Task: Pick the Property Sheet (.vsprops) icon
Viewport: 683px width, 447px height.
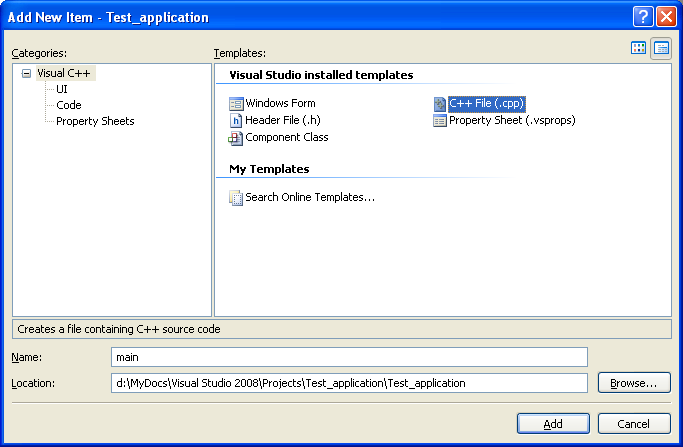Action: 440,121
